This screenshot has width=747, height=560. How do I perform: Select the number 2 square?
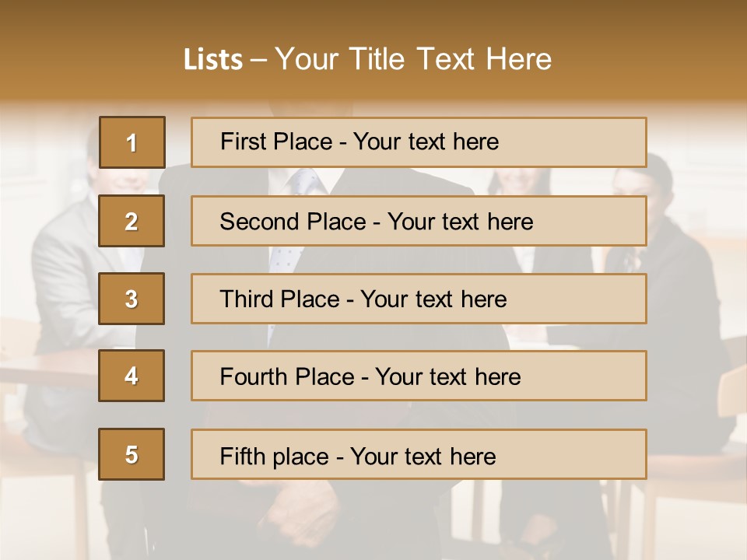(132, 221)
